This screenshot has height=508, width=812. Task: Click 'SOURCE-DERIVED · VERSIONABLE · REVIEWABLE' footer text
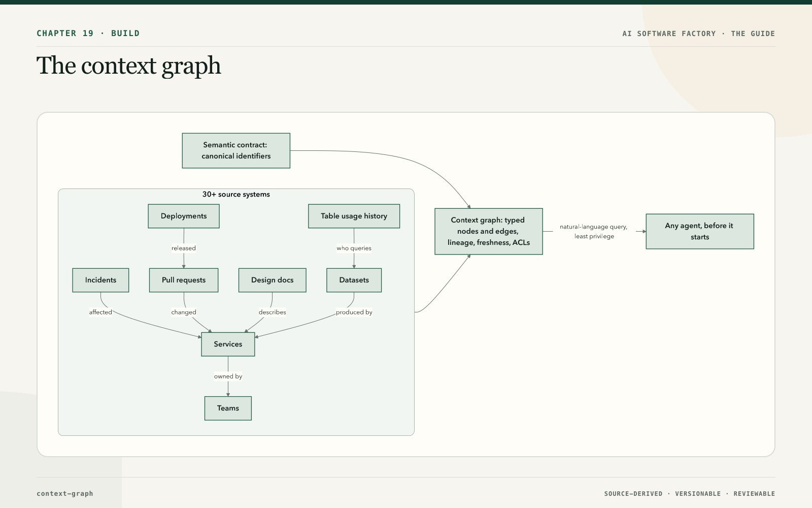tap(690, 494)
